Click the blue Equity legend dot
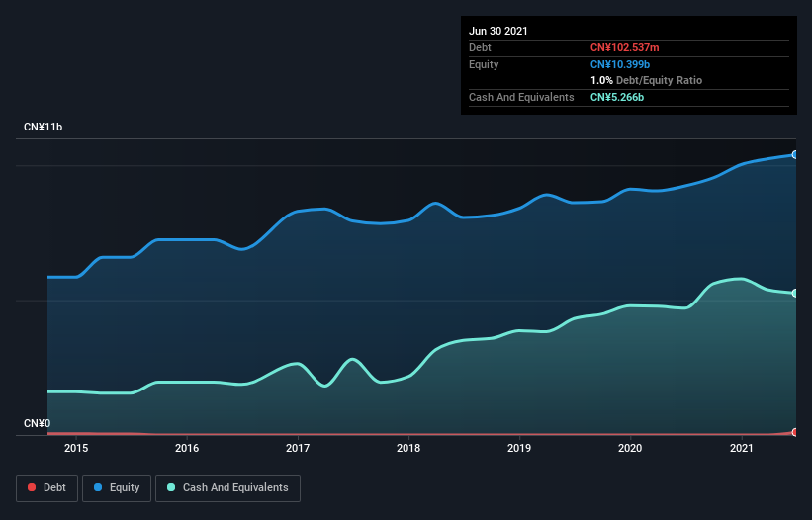 (98, 487)
